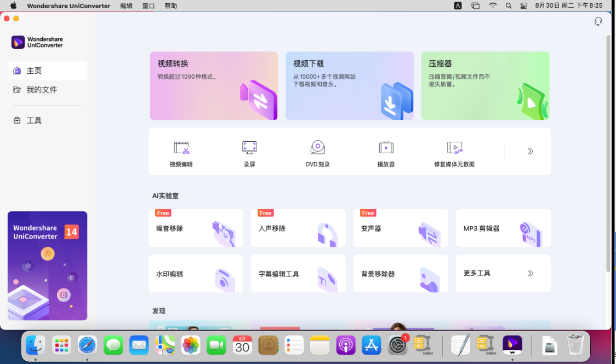
Task: Open the UniConverter 14 promo banner
Action: (47, 266)
